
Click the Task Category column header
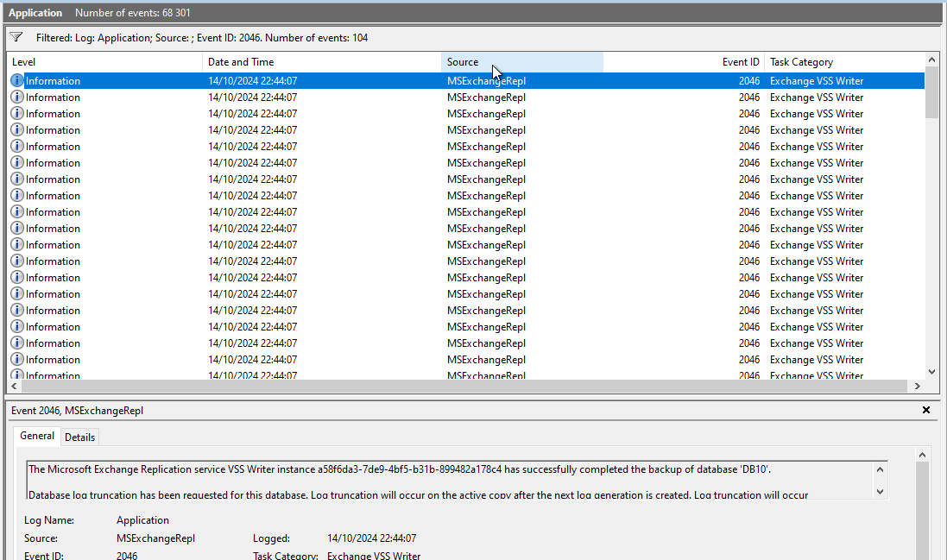click(842, 62)
